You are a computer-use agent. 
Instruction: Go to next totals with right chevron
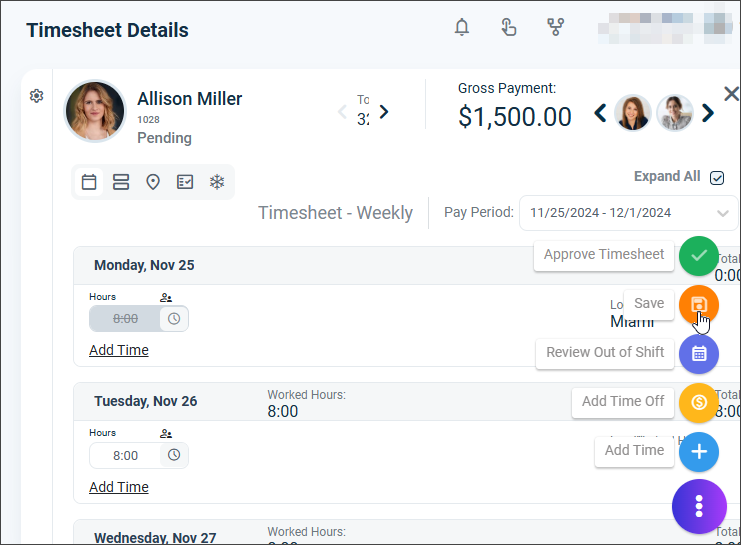(x=384, y=112)
